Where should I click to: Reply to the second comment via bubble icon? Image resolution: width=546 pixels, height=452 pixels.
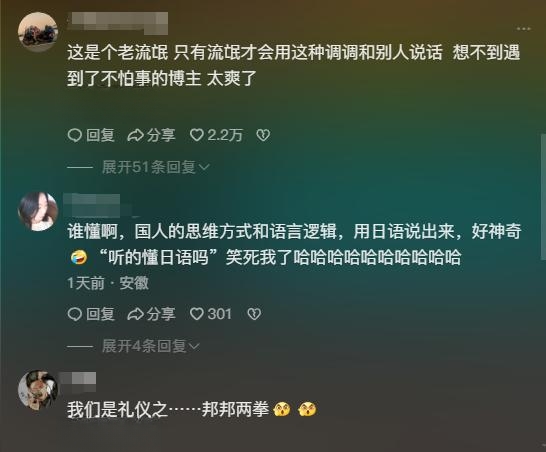coord(91,314)
